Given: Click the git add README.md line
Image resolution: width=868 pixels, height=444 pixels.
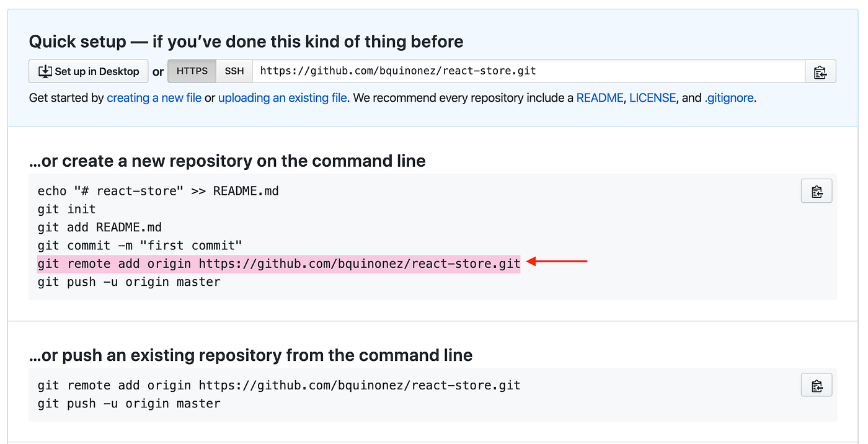Looking at the screenshot, I should (100, 227).
